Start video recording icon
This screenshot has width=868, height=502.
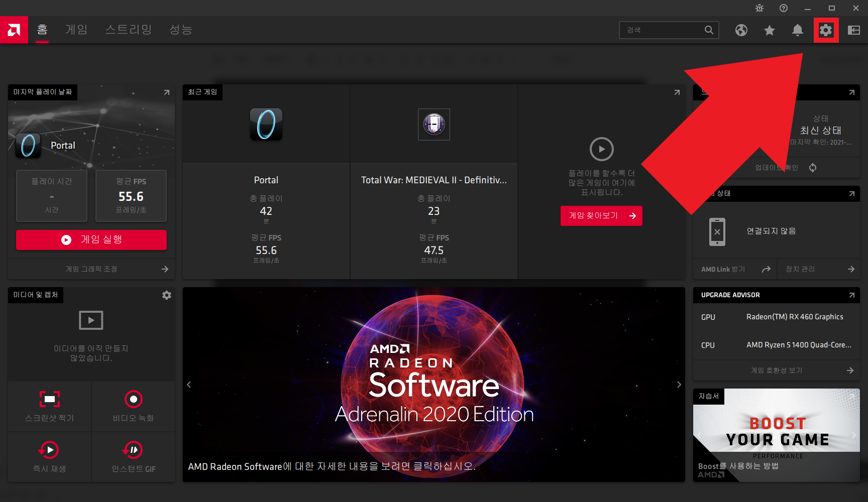(133, 399)
